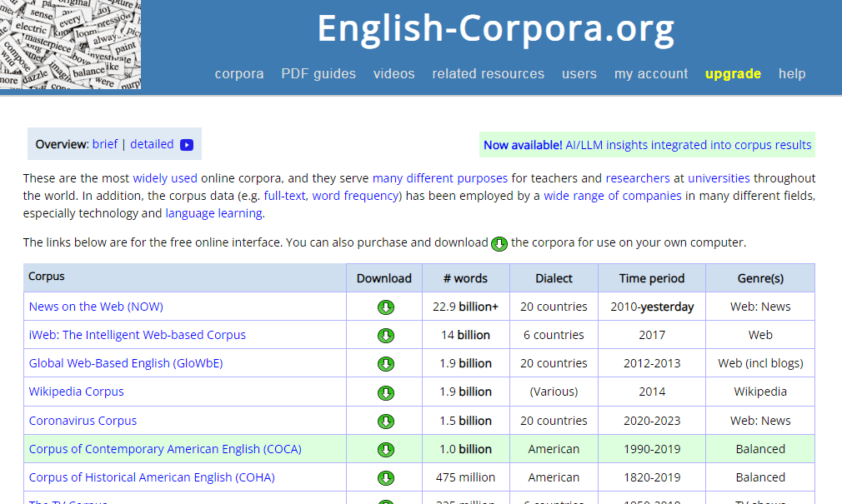
Task: Click the 2017 time period cell
Action: coord(652,335)
